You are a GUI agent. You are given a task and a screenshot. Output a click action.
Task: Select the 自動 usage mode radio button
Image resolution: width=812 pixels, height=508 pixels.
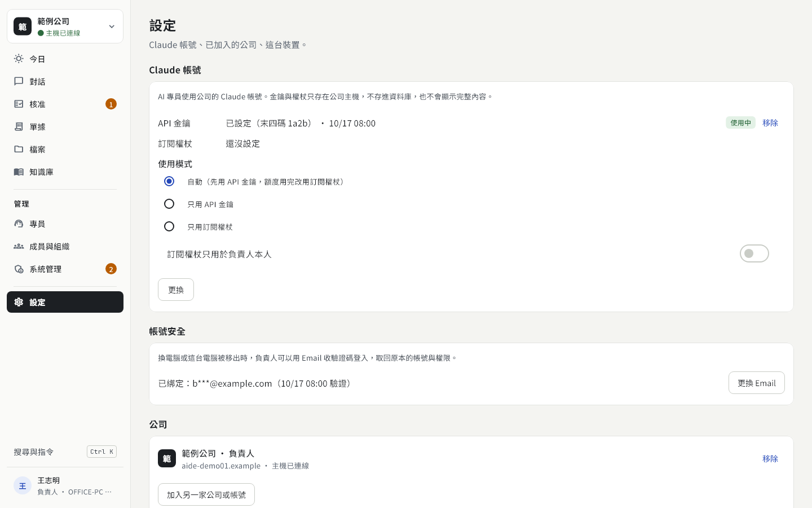point(169,181)
